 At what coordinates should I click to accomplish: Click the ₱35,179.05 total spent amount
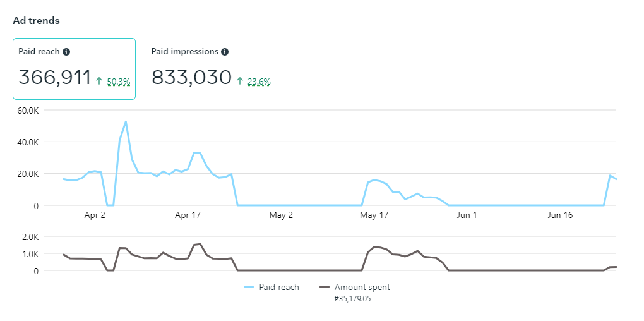(352, 299)
